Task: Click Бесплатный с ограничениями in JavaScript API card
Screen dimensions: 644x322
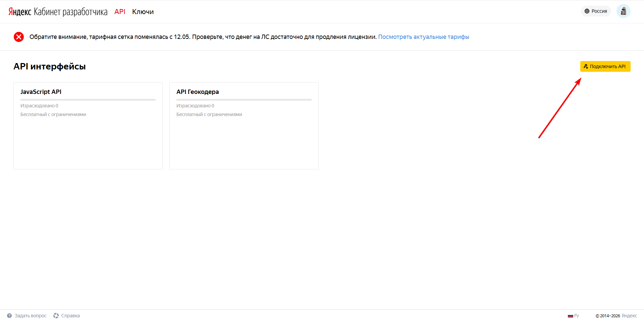Action: click(x=53, y=114)
